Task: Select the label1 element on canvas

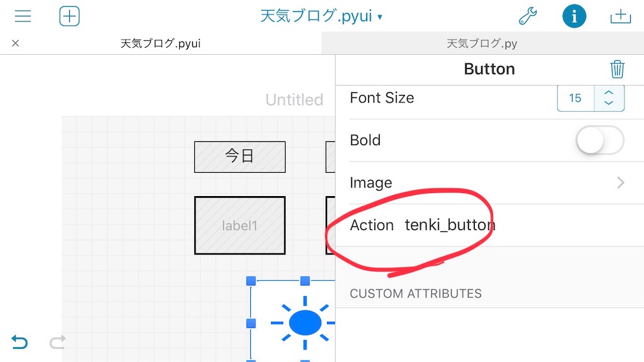Action: click(240, 226)
